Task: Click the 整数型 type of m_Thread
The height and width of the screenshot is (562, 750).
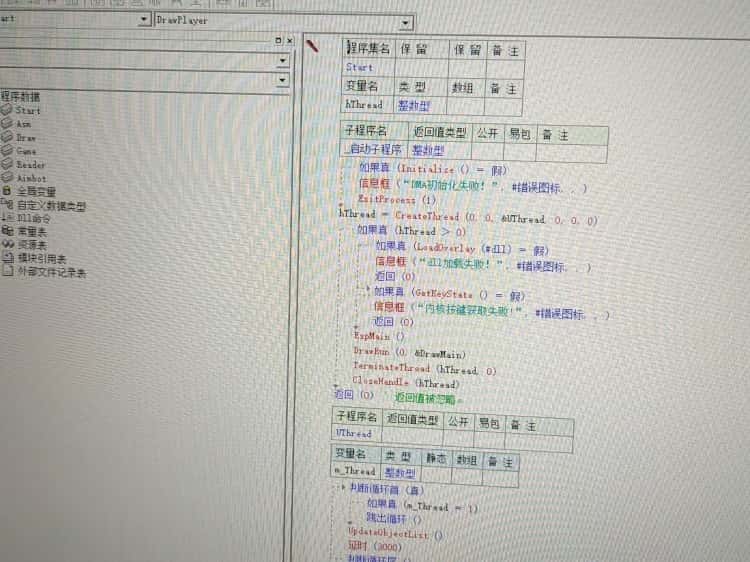Action: 400,473
